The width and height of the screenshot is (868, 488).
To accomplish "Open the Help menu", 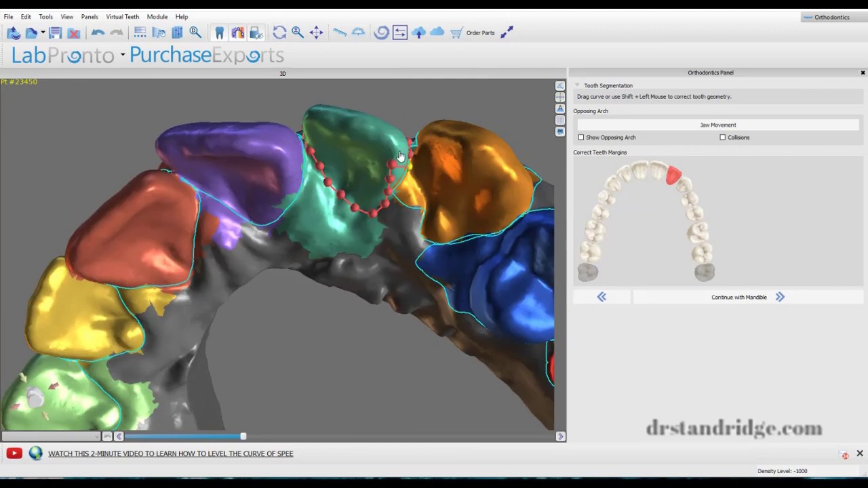I will click(x=182, y=16).
